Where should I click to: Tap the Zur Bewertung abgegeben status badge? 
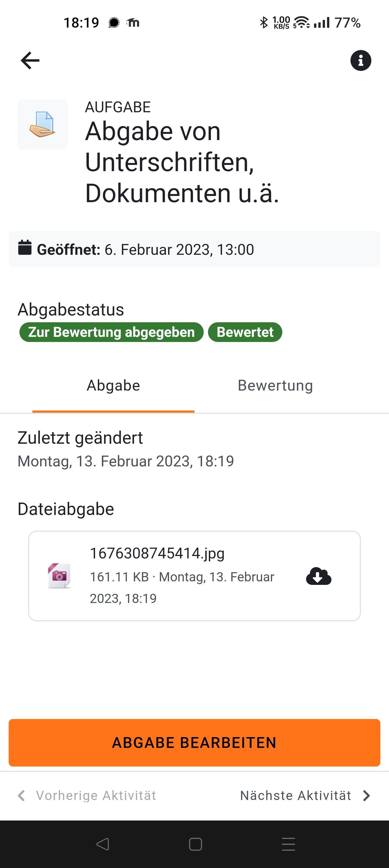coord(111,332)
